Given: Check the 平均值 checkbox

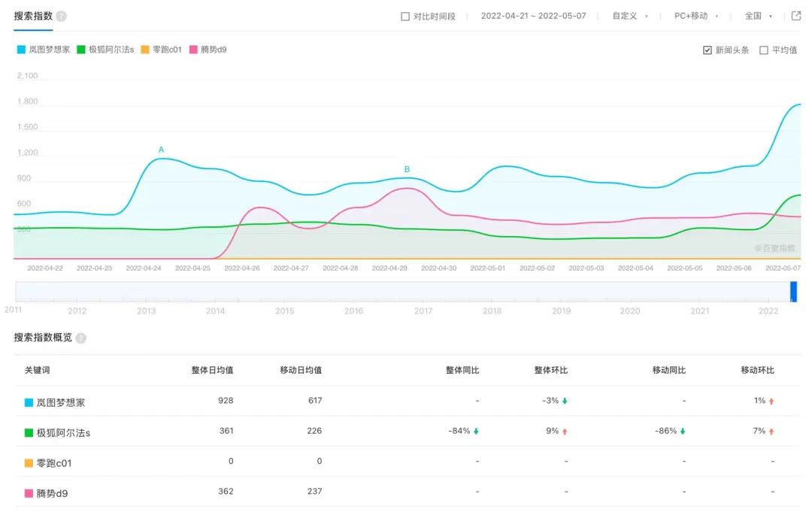Looking at the screenshot, I should coord(764,50).
